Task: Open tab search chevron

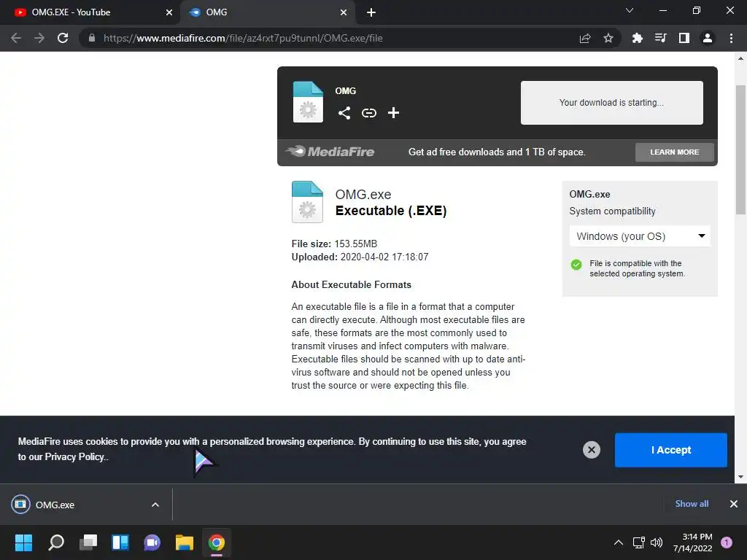Action: tap(630, 10)
